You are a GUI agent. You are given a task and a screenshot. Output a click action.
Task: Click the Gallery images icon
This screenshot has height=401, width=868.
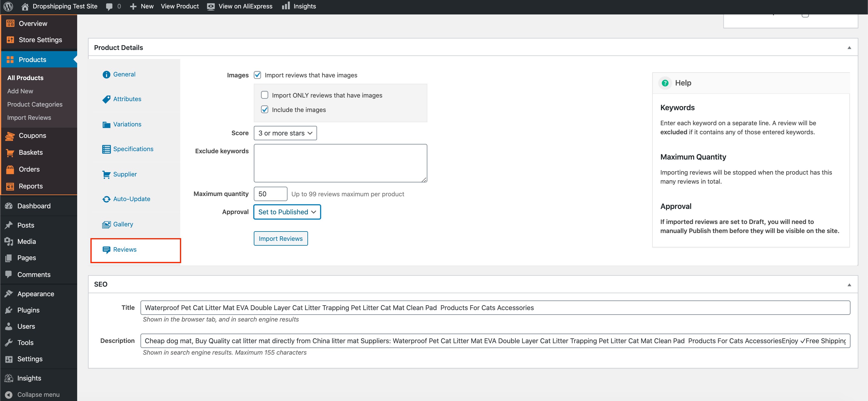coord(106,224)
